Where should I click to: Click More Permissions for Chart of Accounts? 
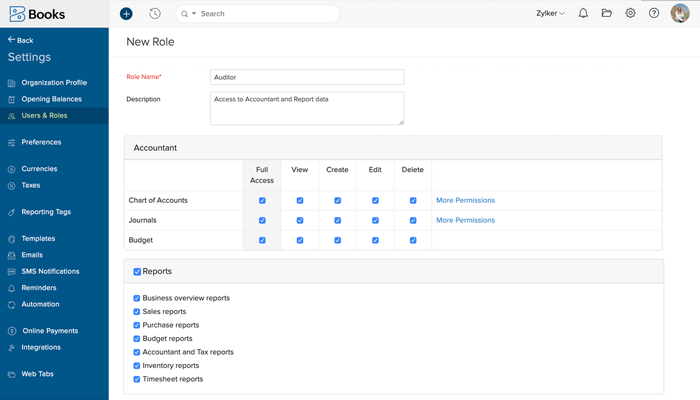pos(465,200)
